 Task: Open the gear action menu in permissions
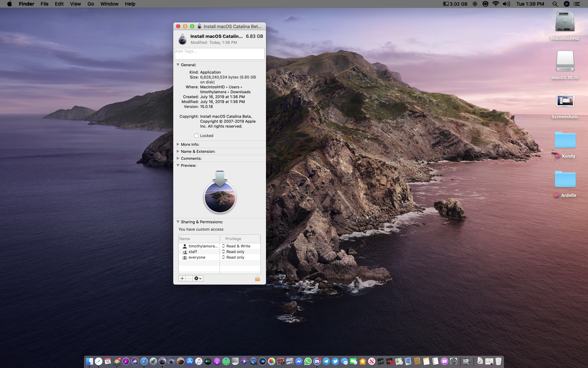pyautogui.click(x=198, y=278)
